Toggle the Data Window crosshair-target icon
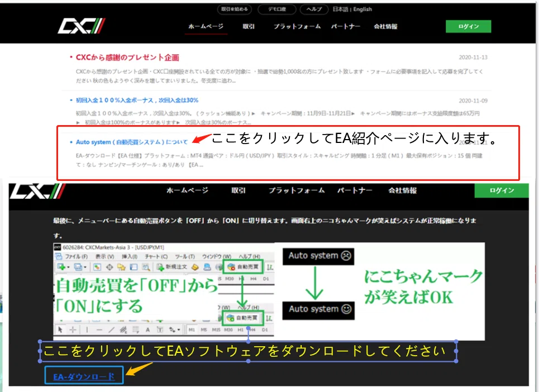Viewport: 539px width, 392px height. click(109, 267)
